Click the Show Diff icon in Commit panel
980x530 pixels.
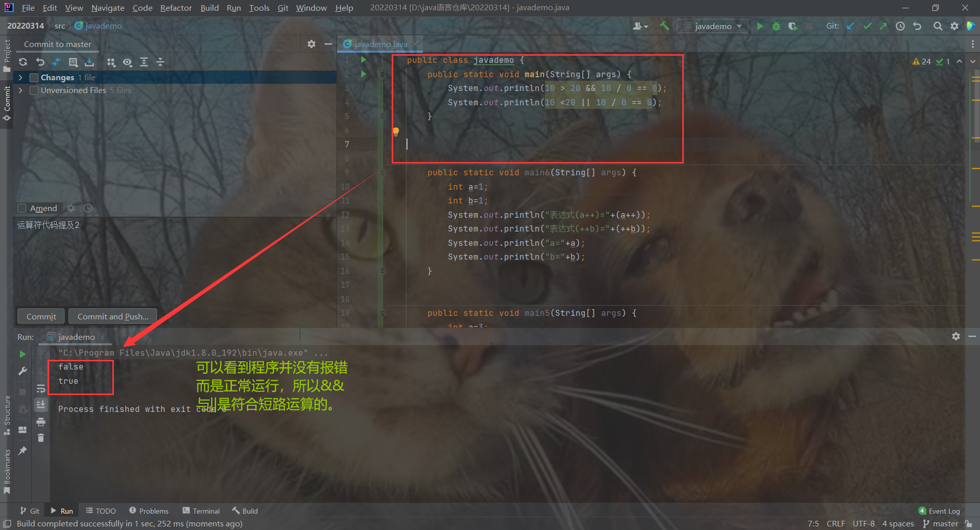tap(56, 62)
